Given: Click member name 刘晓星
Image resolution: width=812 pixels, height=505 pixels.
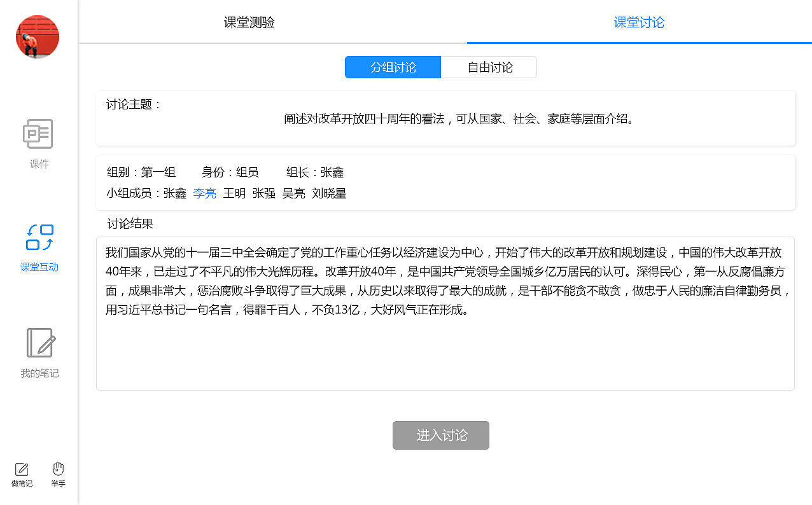Looking at the screenshot, I should point(330,193).
